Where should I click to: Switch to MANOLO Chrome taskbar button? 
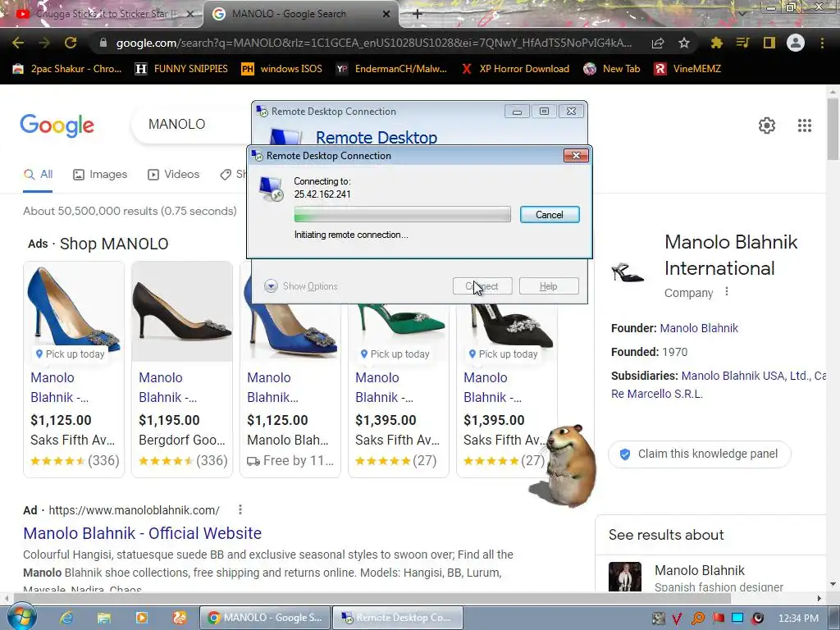pos(265,618)
